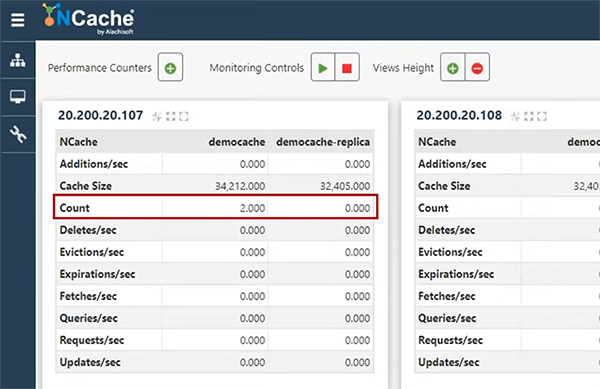600x389 pixels.
Task: Click the collapse icon on the 20.200.20.107 panel
Action: coord(157,116)
